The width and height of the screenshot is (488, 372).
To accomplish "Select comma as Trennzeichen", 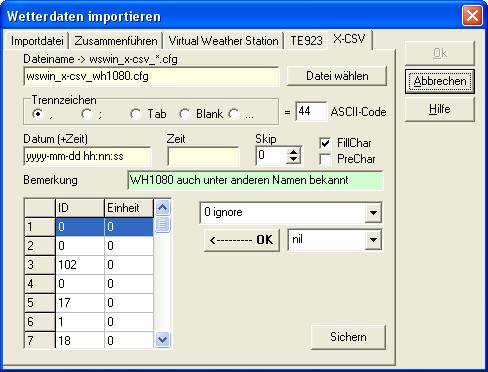I will click(38, 114).
